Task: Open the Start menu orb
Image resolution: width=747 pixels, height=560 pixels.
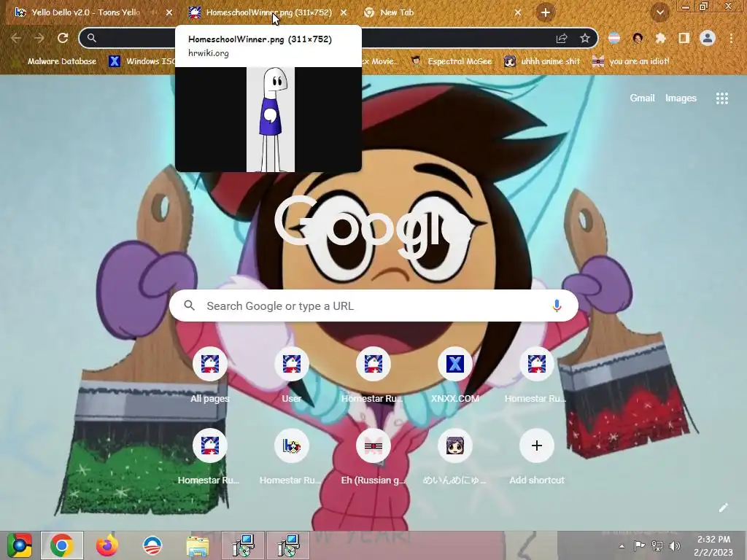Action: [x=19, y=545]
